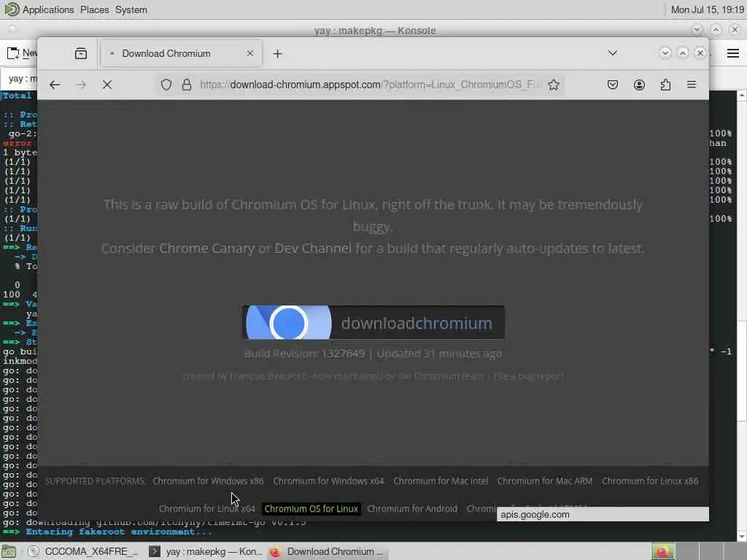747x560 pixels.
Task: Open the extensions puzzle-piece icon
Action: pyautogui.click(x=665, y=85)
